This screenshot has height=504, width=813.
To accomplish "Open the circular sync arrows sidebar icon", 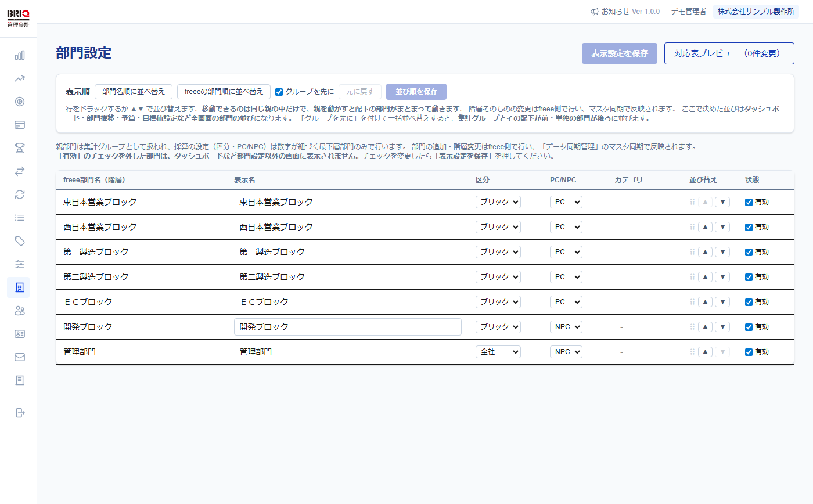I will [19, 195].
